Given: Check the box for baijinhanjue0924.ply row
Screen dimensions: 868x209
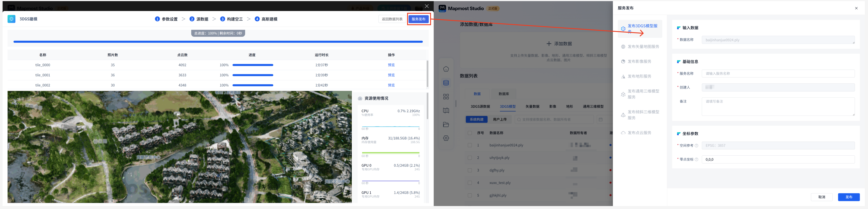Looking at the screenshot, I should (x=470, y=145).
